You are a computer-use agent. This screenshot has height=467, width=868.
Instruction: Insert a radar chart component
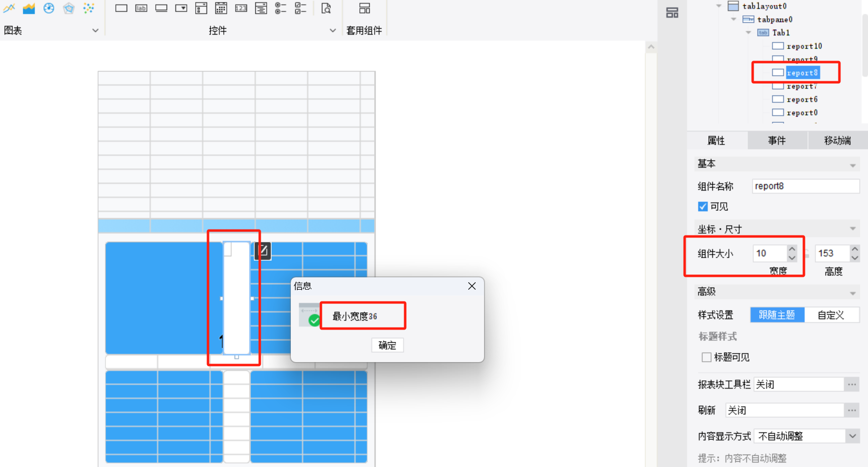click(x=69, y=8)
